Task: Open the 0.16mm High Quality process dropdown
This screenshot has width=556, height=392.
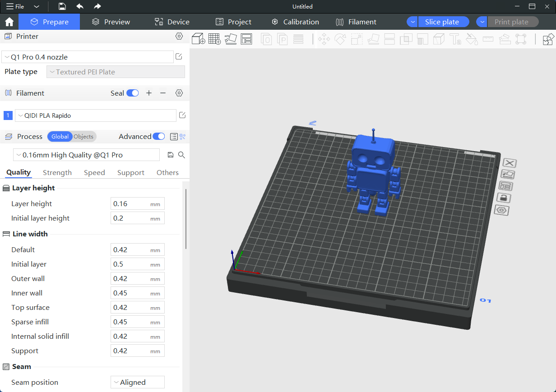Action: click(x=86, y=155)
